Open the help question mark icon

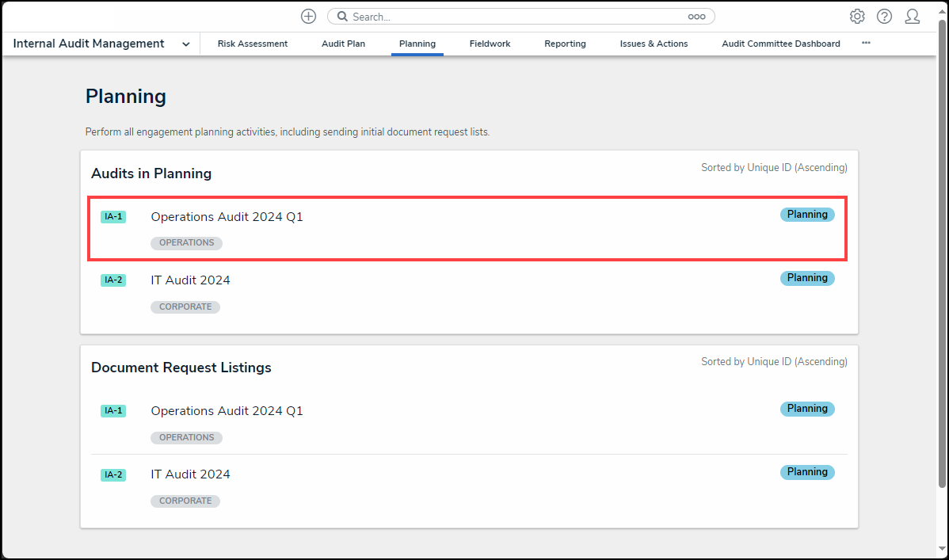(884, 17)
